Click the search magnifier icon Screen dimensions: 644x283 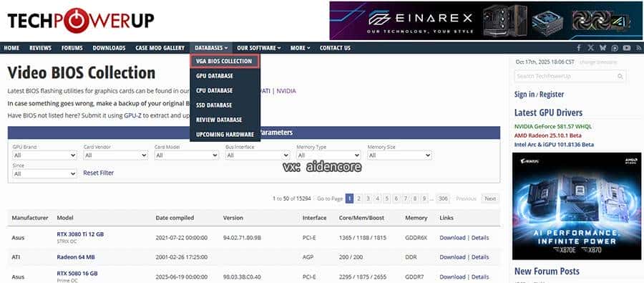click(x=620, y=76)
